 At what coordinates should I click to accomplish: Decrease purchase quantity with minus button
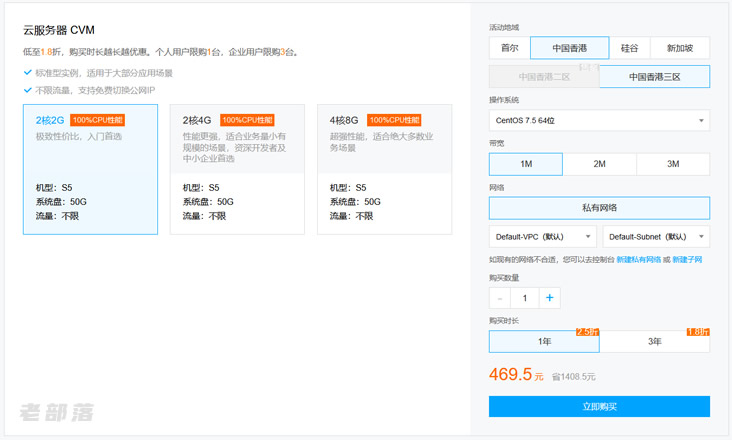coord(500,298)
